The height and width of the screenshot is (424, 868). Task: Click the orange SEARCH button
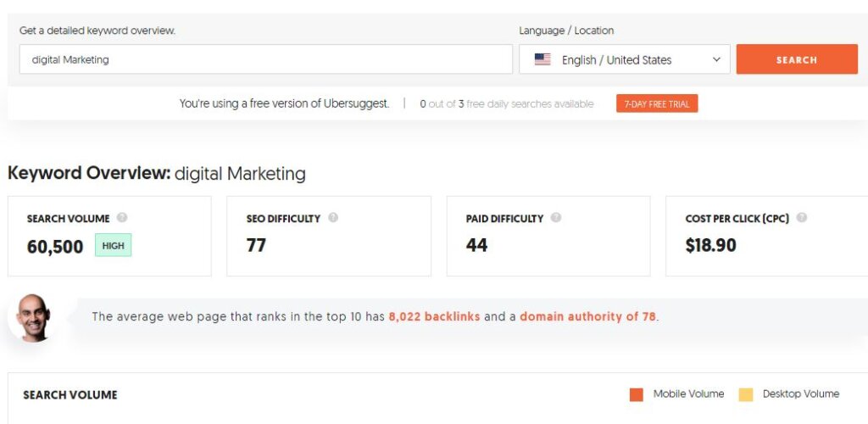[797, 59]
